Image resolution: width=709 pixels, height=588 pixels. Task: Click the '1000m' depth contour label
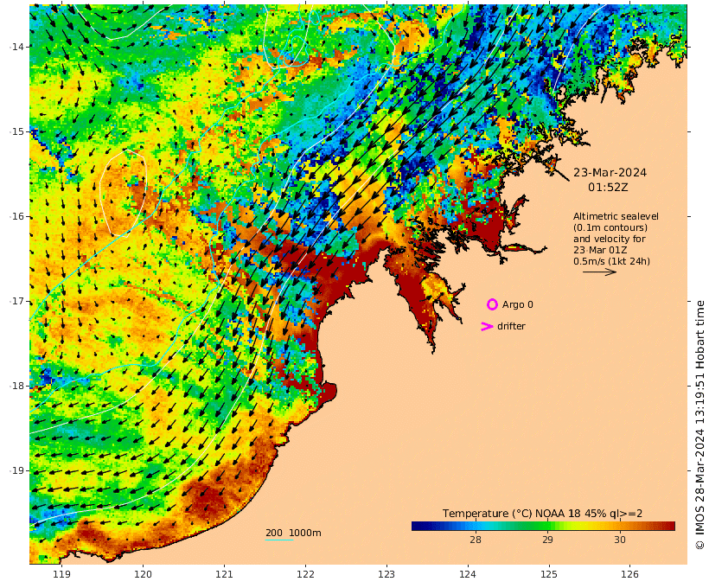click(x=305, y=533)
